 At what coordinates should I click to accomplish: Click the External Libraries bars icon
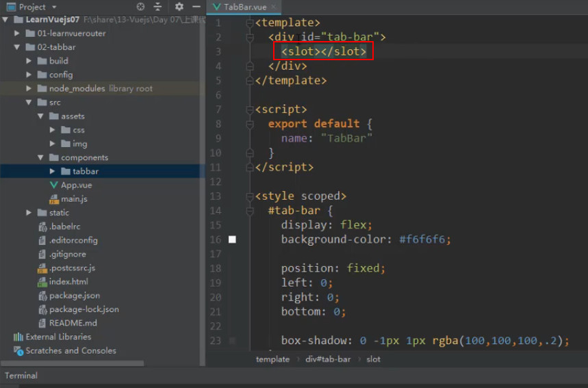click(18, 337)
